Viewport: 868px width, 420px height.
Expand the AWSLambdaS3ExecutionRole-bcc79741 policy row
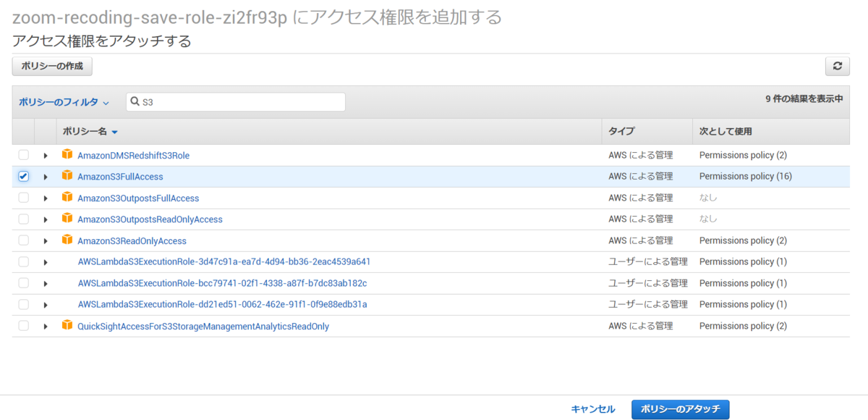[x=46, y=282]
